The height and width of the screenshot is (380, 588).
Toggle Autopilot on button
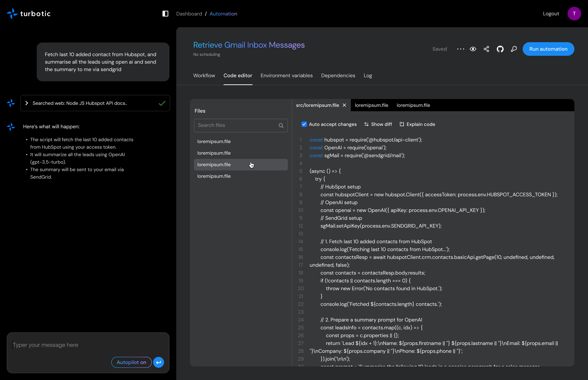click(x=131, y=362)
